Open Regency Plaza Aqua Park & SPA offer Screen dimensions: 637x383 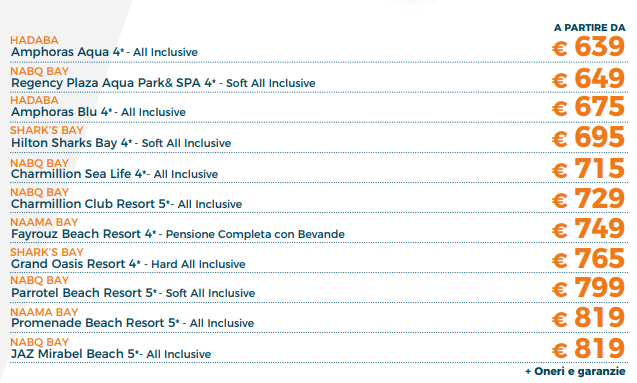[163, 83]
